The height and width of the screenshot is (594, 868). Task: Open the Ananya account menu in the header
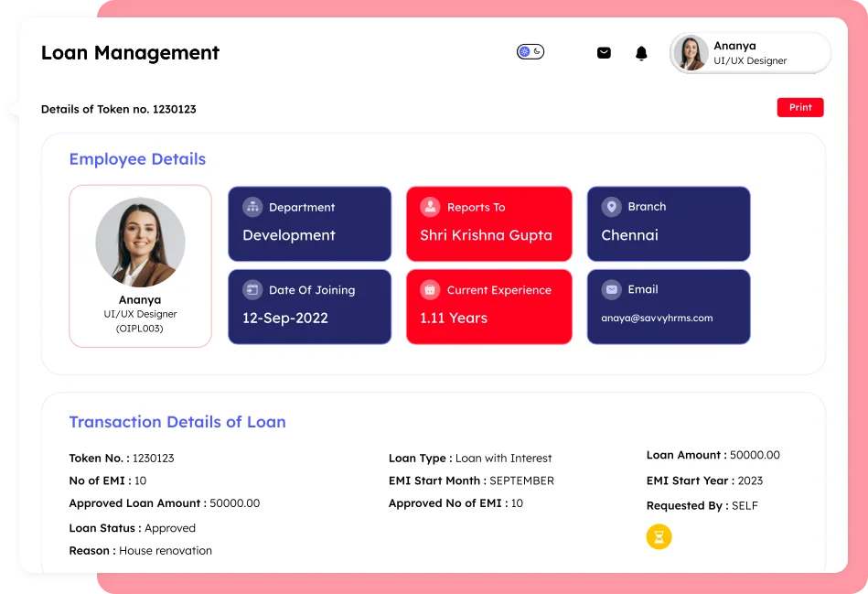[x=749, y=52]
